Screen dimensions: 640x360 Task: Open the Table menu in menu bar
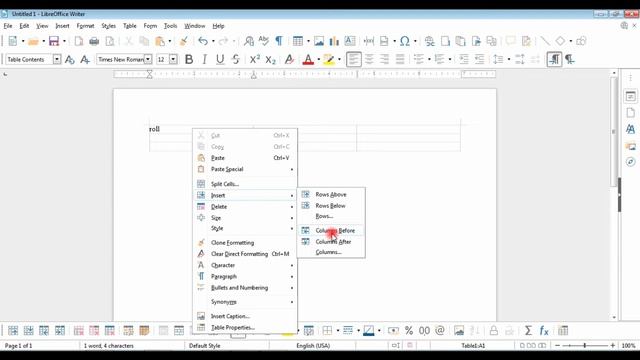(x=130, y=26)
